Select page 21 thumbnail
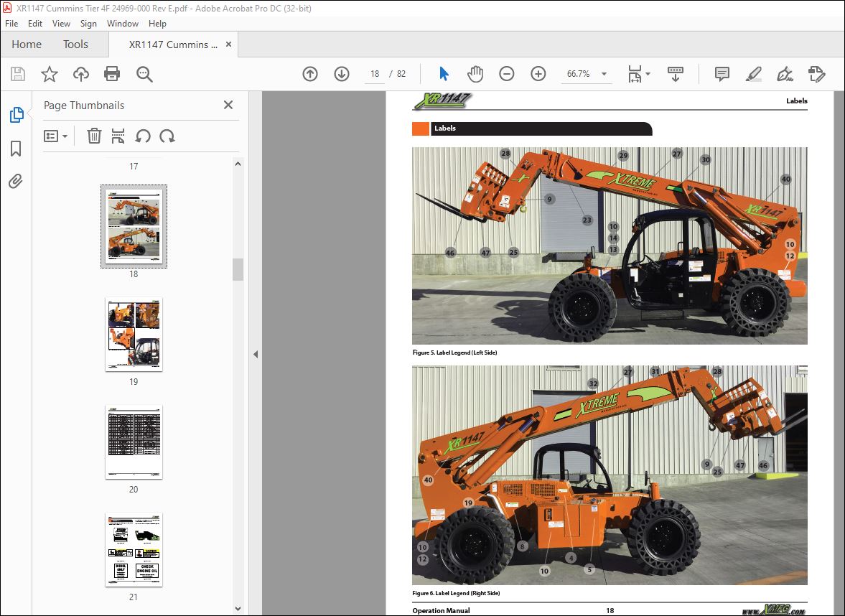This screenshot has height=616, width=845. click(x=134, y=550)
